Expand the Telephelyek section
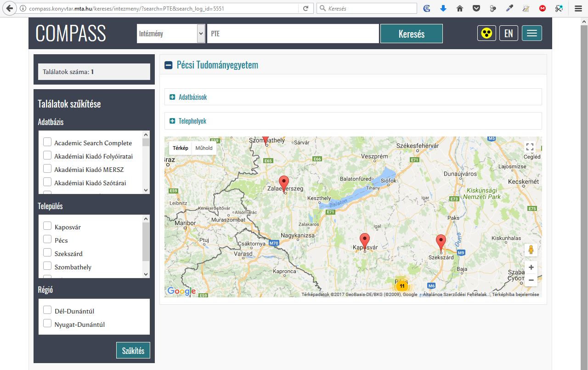The image size is (588, 370). click(172, 121)
